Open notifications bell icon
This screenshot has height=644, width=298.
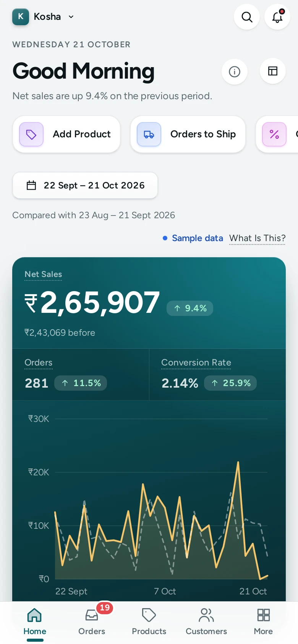pyautogui.click(x=277, y=17)
